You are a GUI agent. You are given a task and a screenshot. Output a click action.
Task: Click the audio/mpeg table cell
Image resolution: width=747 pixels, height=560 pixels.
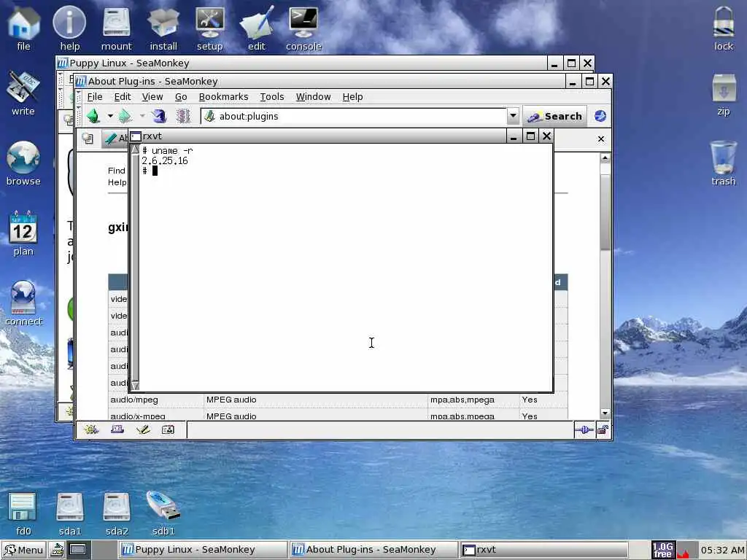tap(156, 400)
